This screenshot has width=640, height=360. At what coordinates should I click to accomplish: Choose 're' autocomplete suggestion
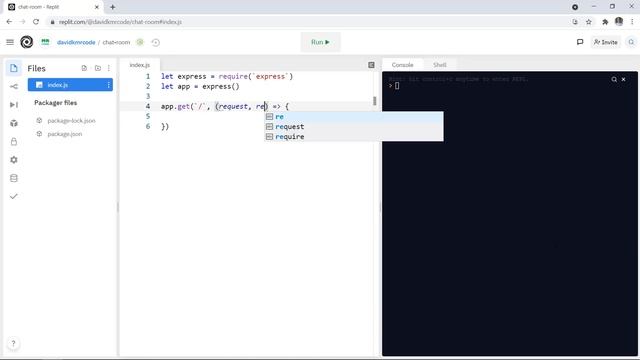tap(353, 117)
